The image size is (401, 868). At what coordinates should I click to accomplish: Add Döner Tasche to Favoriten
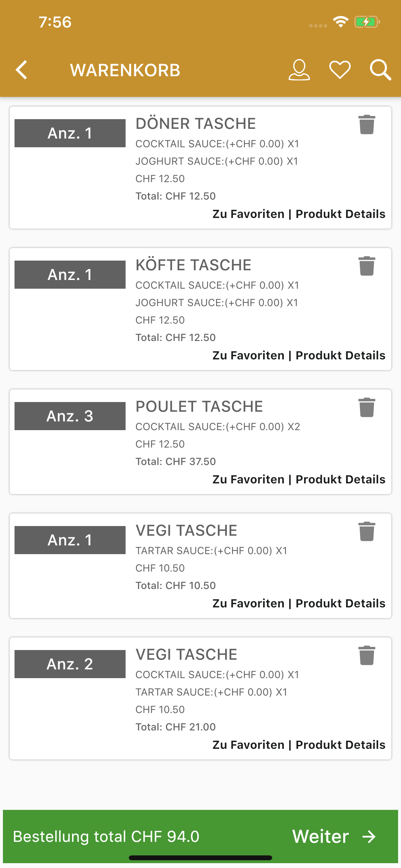248,214
